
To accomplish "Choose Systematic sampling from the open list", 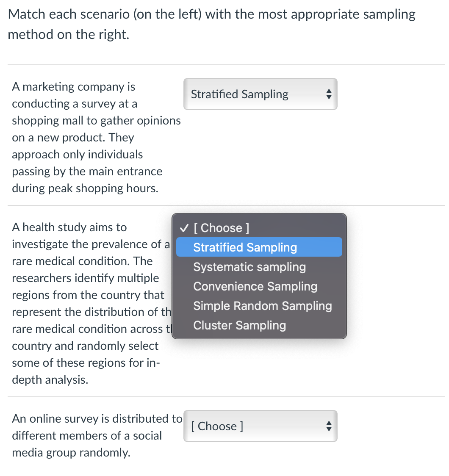I will coord(249,267).
